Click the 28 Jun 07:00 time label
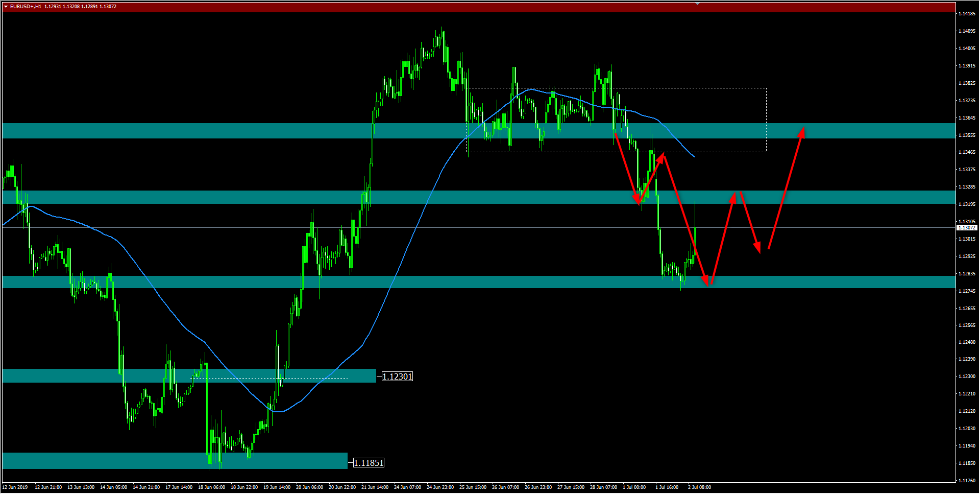Image resolution: width=980 pixels, height=494 pixels. (603, 487)
